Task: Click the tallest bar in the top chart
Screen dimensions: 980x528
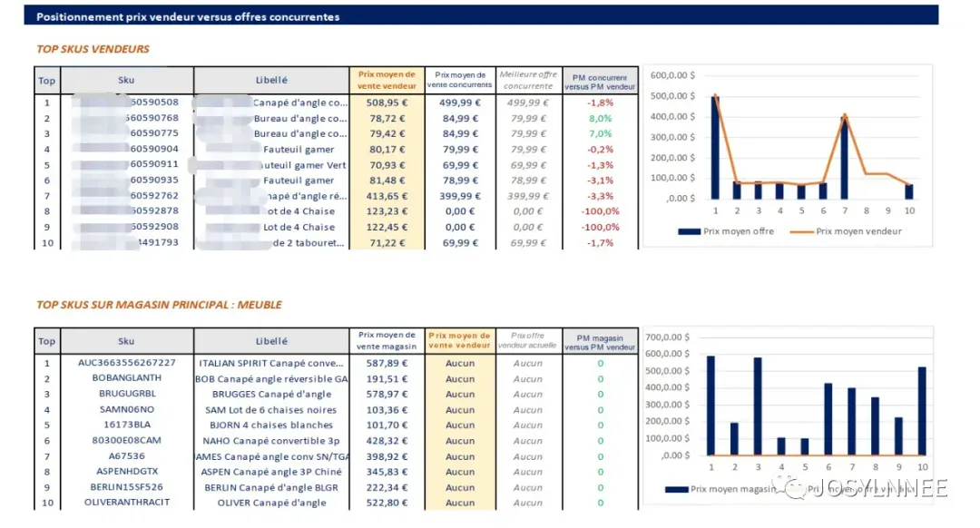Action: (x=716, y=148)
